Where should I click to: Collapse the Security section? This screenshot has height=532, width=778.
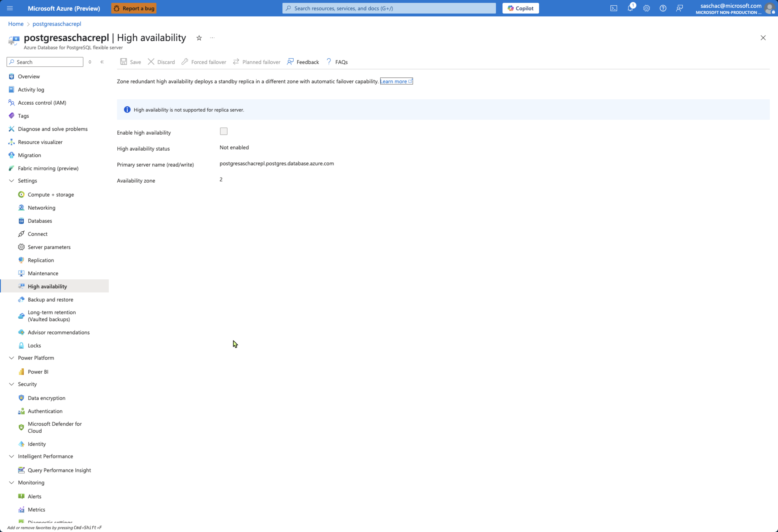coord(11,384)
